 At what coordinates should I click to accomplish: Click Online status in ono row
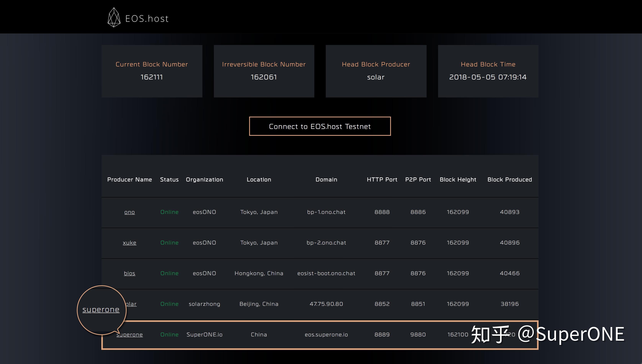[170, 212]
